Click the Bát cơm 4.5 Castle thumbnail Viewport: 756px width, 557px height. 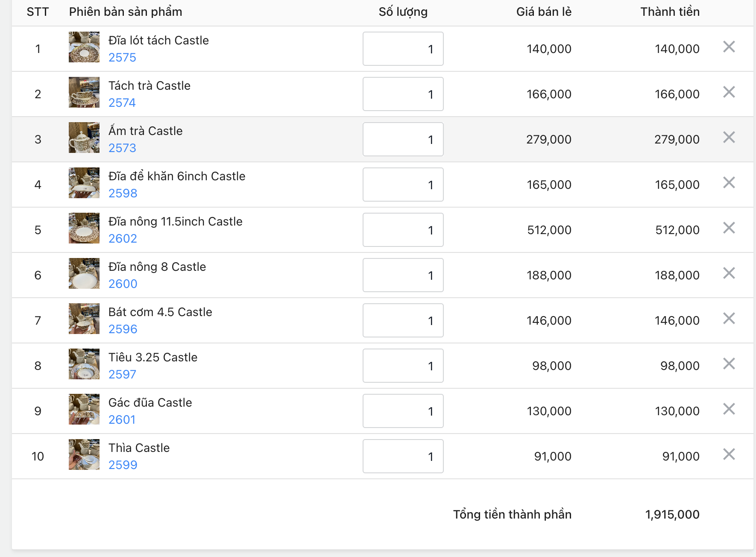pos(84,319)
